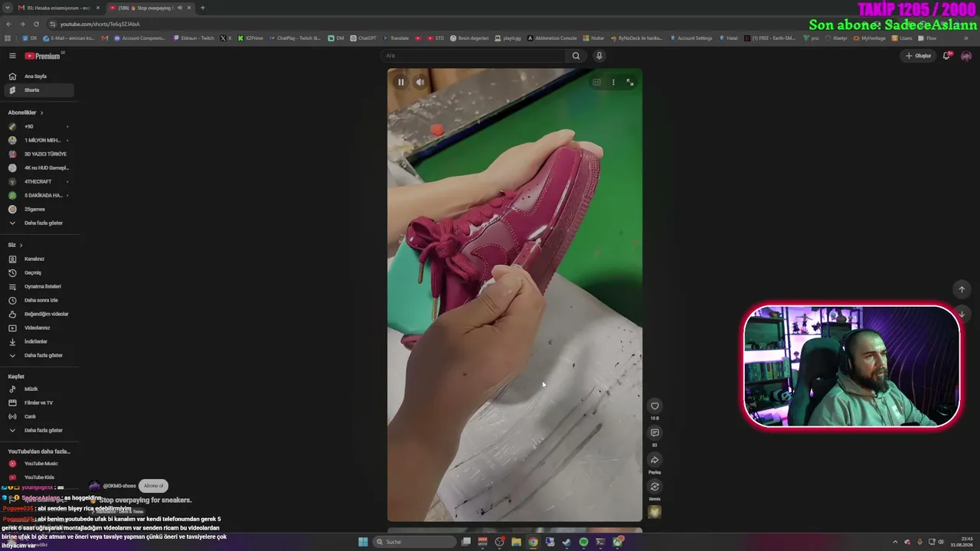Open Daha sonra izle list
The height and width of the screenshot is (551, 980).
tap(38, 300)
